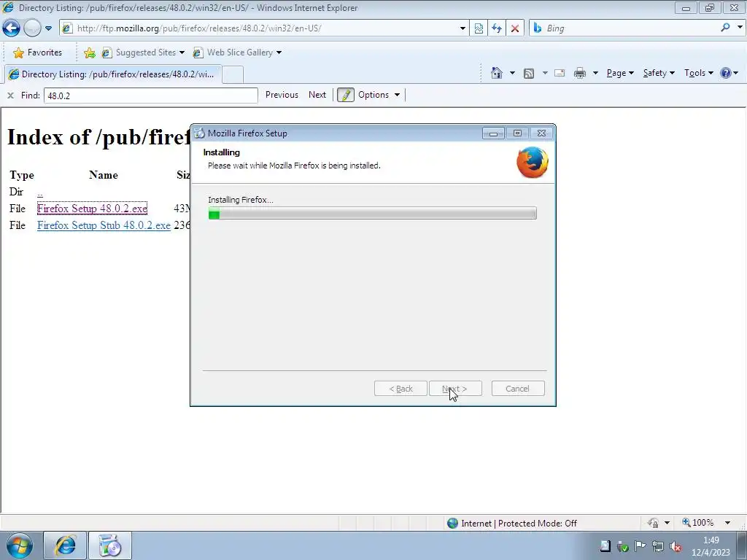
Task: Click the first system tray notification icon
Action: click(605, 546)
